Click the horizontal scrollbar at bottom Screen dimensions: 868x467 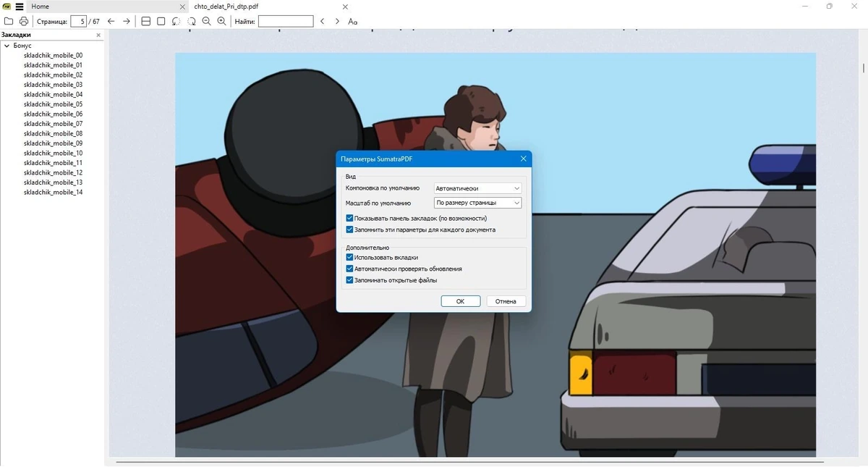point(470,461)
